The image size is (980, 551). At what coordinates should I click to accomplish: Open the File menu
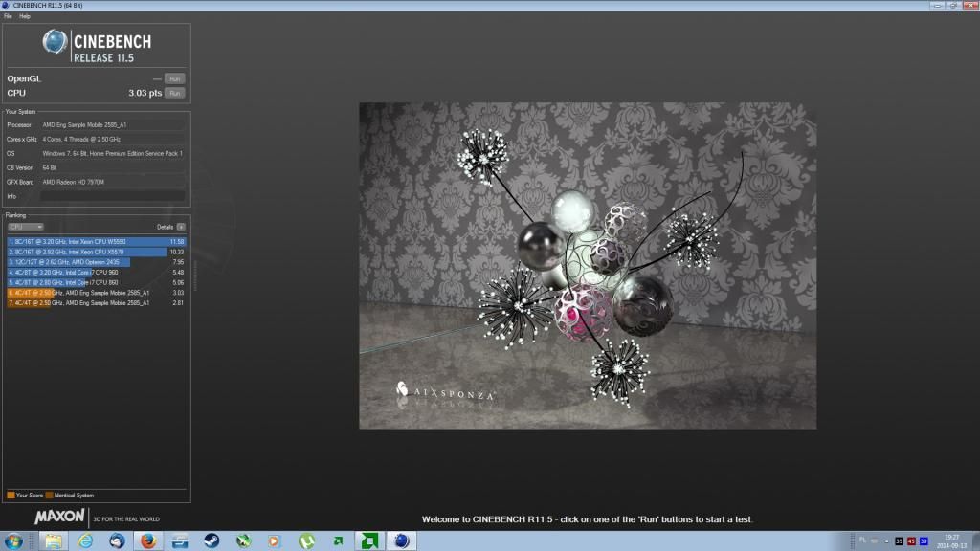8,16
